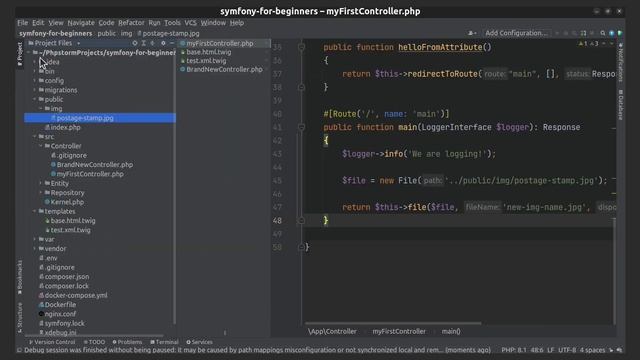Viewport: 640px width, 360px height.
Task: Click LF line separator in status bar
Action: (550, 350)
